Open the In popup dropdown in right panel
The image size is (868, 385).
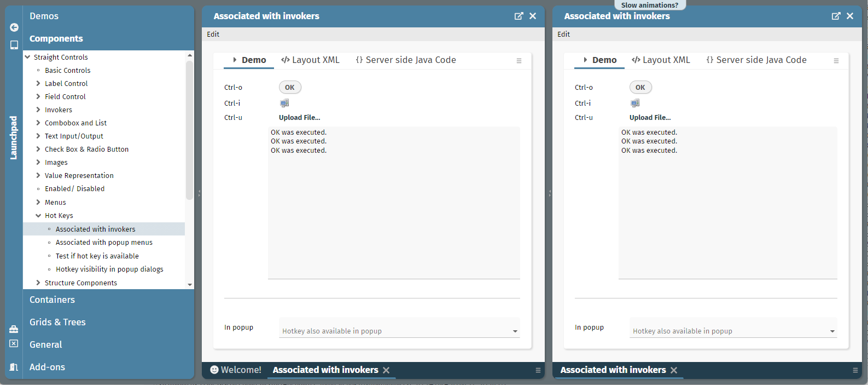click(x=832, y=331)
